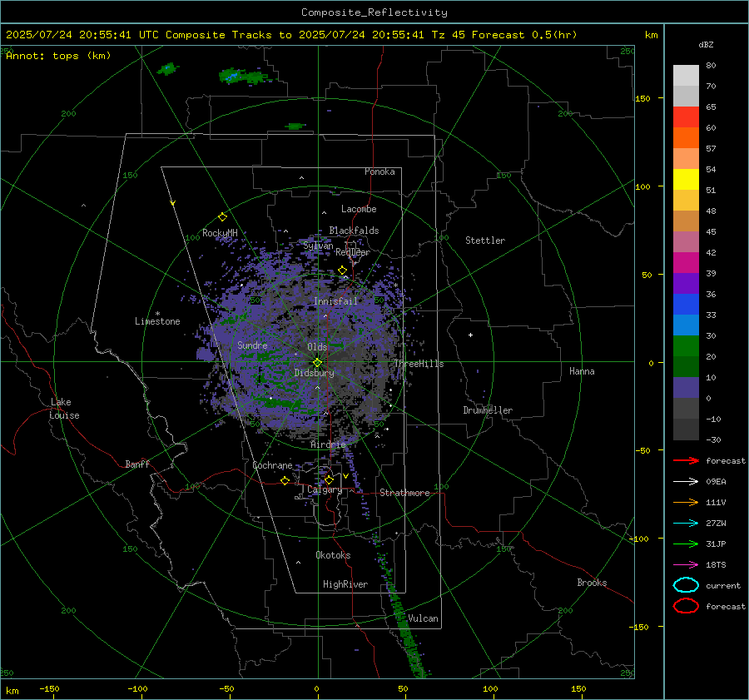Click the yellow diamond marker below RedDeer
749x700 pixels.
click(x=342, y=271)
